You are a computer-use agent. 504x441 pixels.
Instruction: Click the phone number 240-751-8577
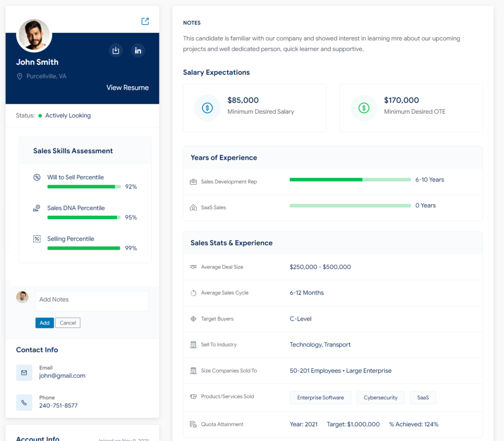pos(59,406)
